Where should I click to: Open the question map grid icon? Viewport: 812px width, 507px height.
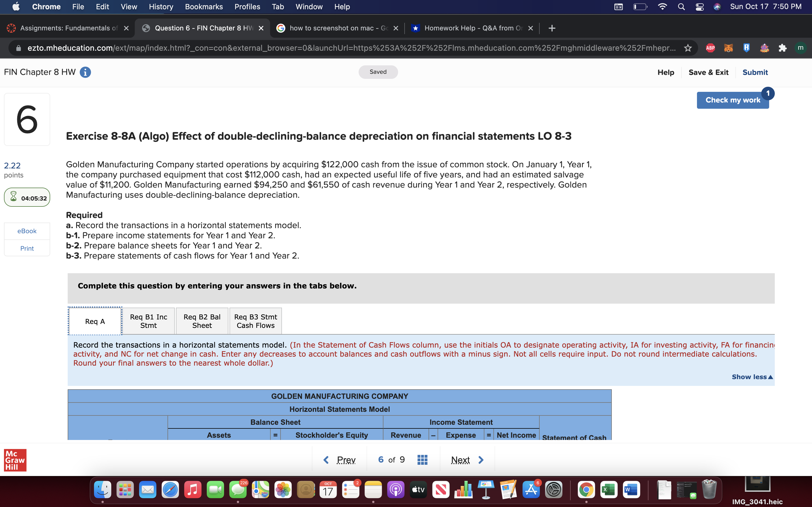pyautogui.click(x=422, y=459)
